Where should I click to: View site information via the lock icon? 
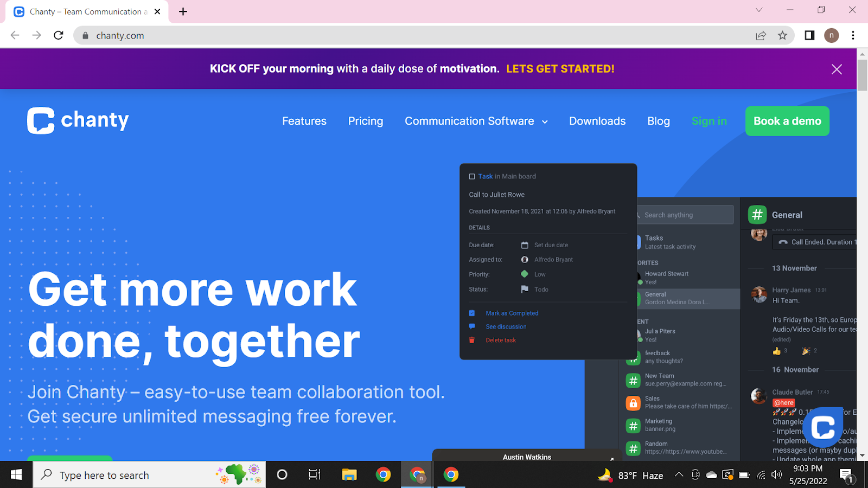85,36
